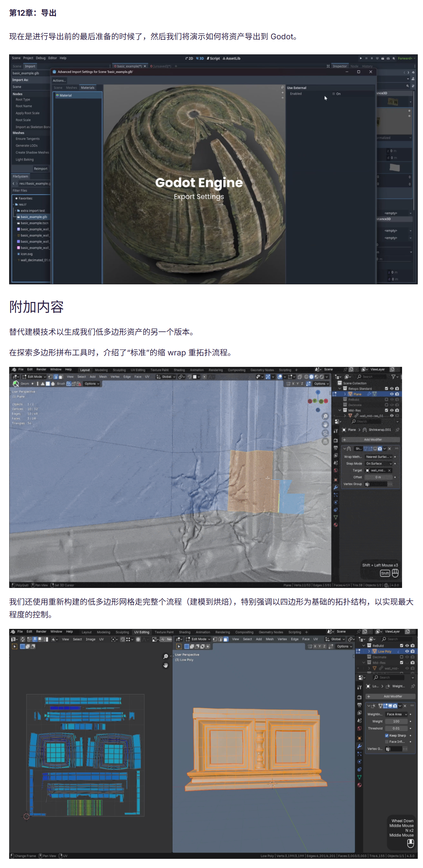
Task: Open the Face Area weighting mode dropdown
Action: tap(396, 714)
